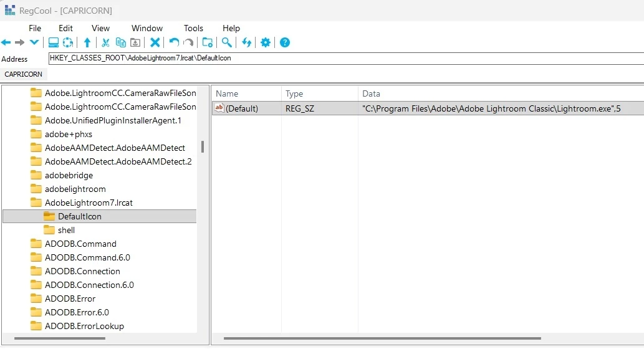Redo with the gray redo arrow

click(x=188, y=42)
